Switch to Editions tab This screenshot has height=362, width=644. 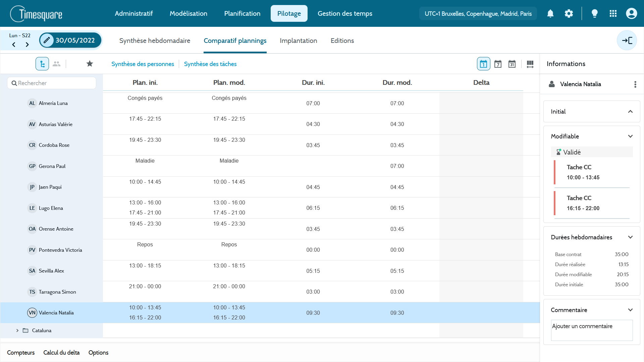click(342, 41)
